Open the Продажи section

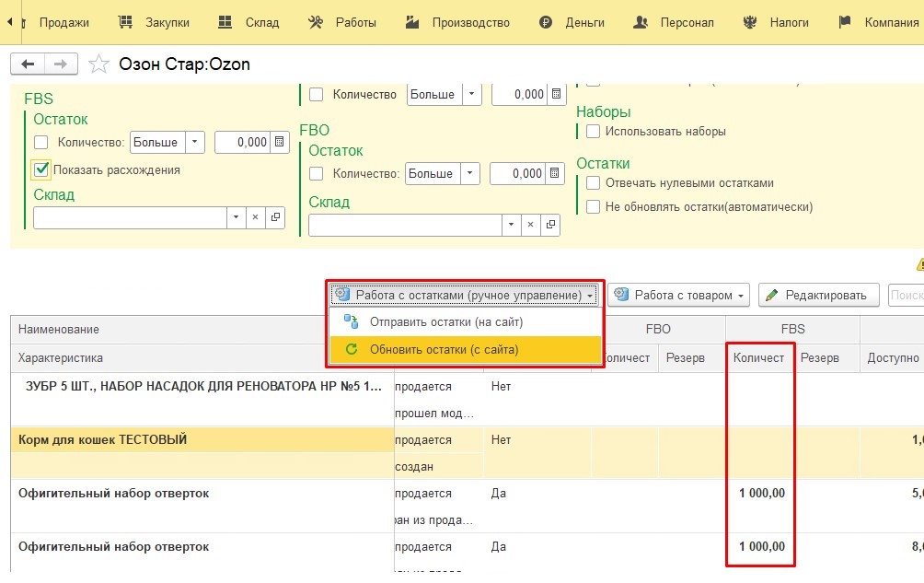64,22
